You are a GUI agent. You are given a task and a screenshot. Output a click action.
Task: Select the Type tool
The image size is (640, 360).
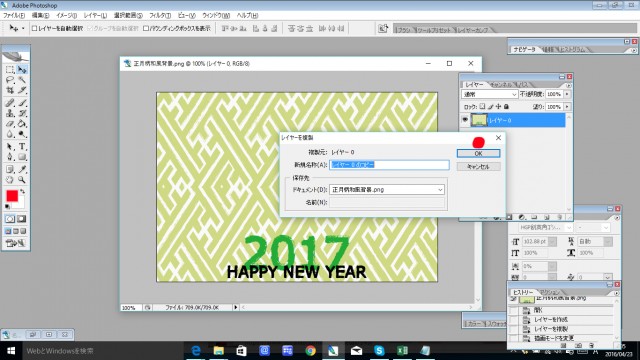click(x=22, y=147)
